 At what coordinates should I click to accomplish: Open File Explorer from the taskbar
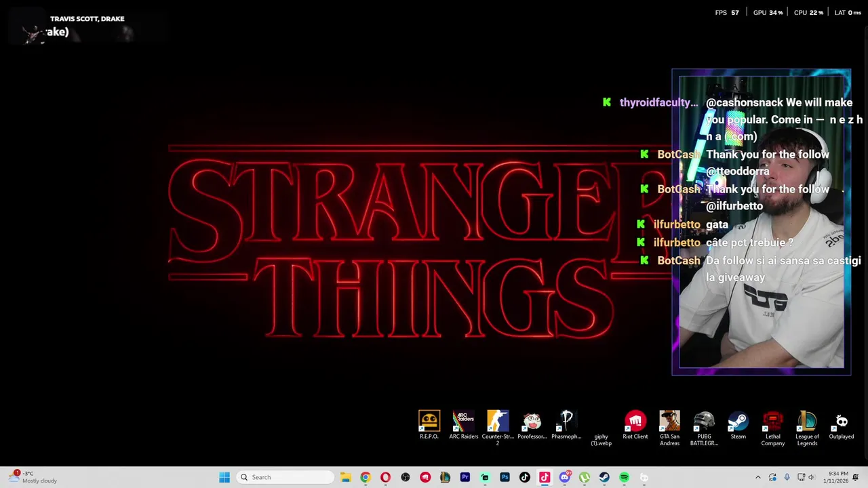(345, 477)
